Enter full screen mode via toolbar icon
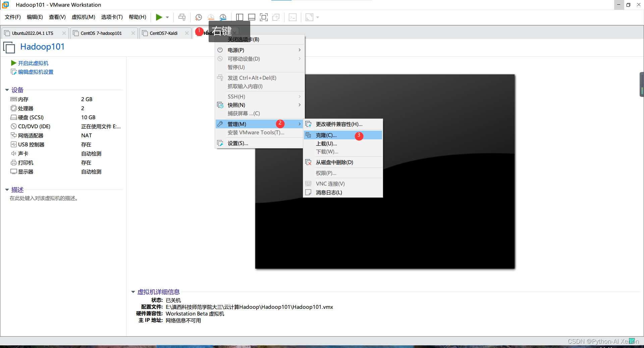 click(x=264, y=17)
